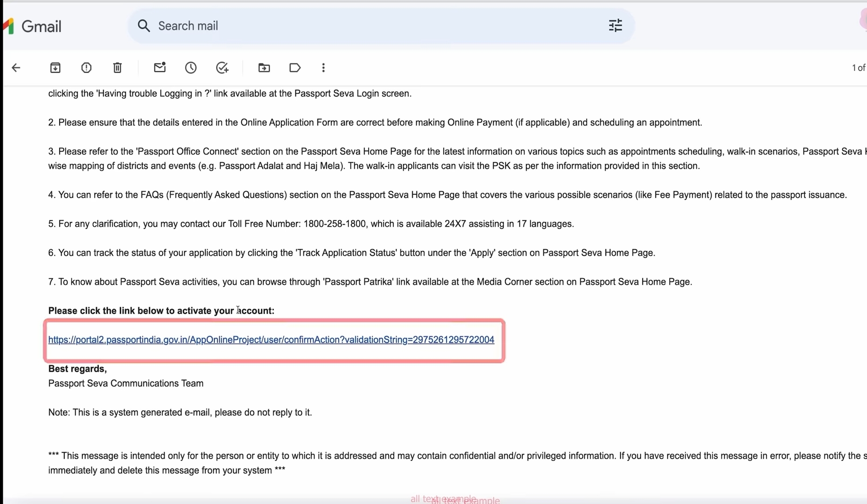Click the system generated e-mail note
Screen dimensions: 867x504
click(180, 413)
